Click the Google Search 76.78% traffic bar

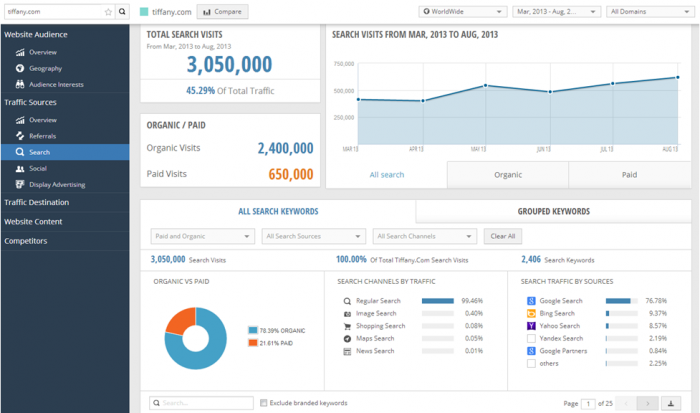click(x=621, y=301)
